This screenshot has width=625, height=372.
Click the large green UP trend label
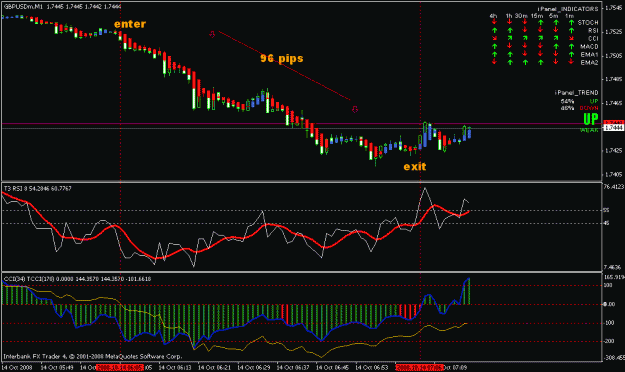pyautogui.click(x=591, y=119)
